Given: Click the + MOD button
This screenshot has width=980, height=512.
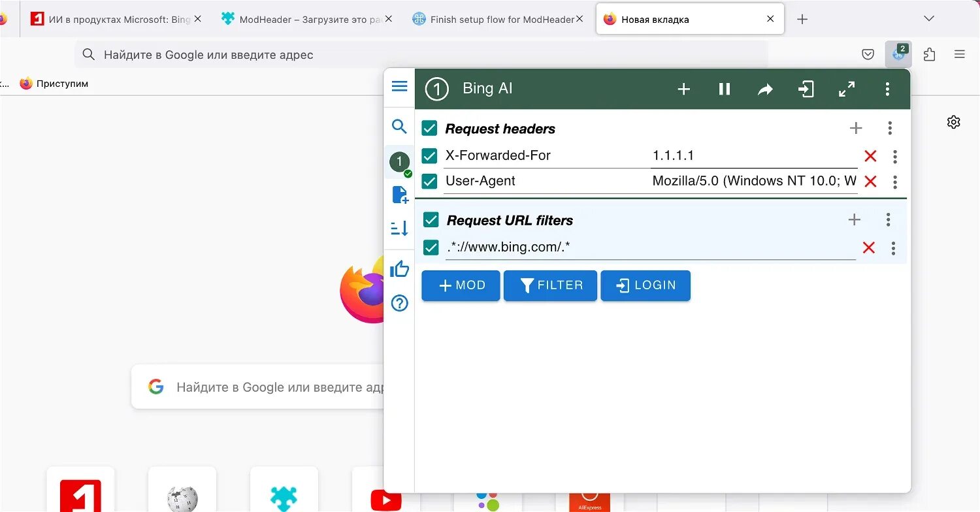Looking at the screenshot, I should [461, 285].
